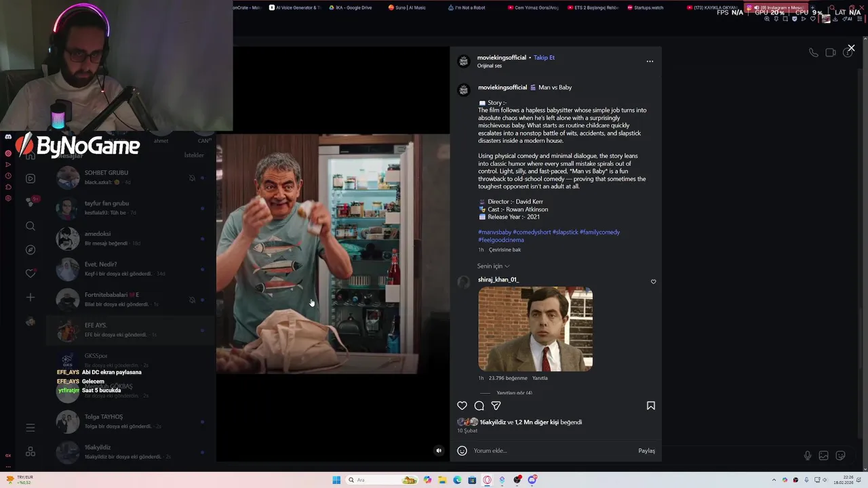
Task: Click Yanıtla under shiraj_khan comment
Action: coord(540,378)
